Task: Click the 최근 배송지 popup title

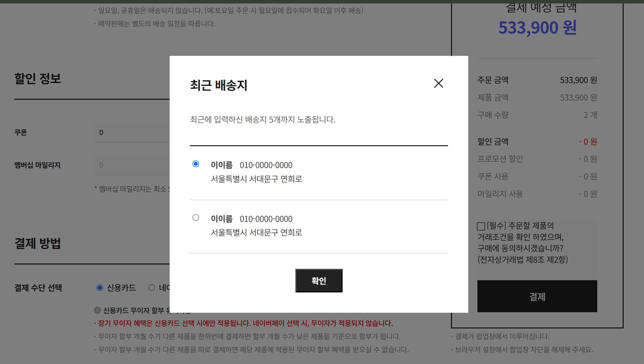Action: pyautogui.click(x=218, y=85)
